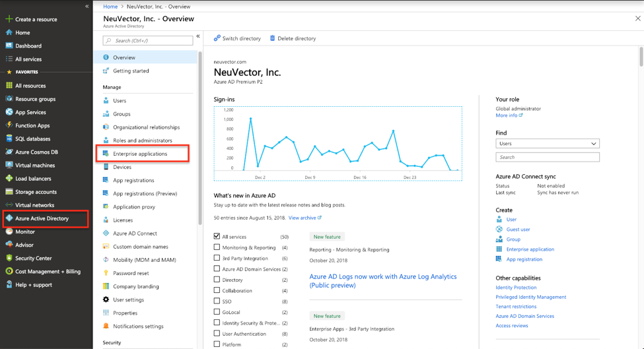Click the sign-ins peak point on the chart
Image resolution: width=644 pixels, height=349 pixels.
pyautogui.click(x=250, y=119)
